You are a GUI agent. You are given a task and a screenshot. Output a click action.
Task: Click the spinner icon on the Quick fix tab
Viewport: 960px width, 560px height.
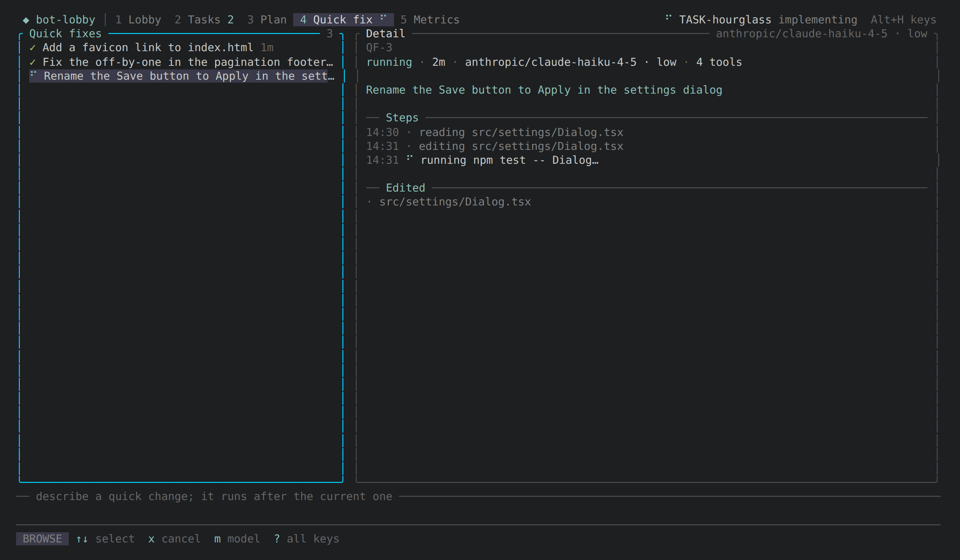[x=383, y=17]
